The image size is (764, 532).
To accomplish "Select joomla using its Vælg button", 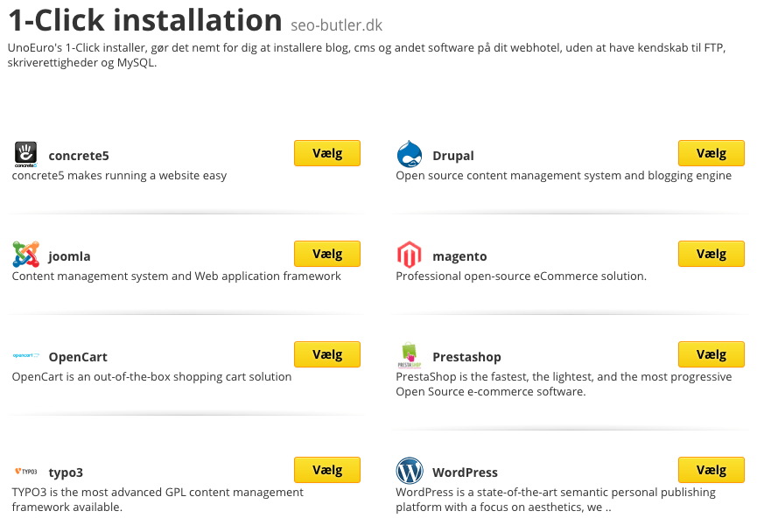I will (326, 254).
